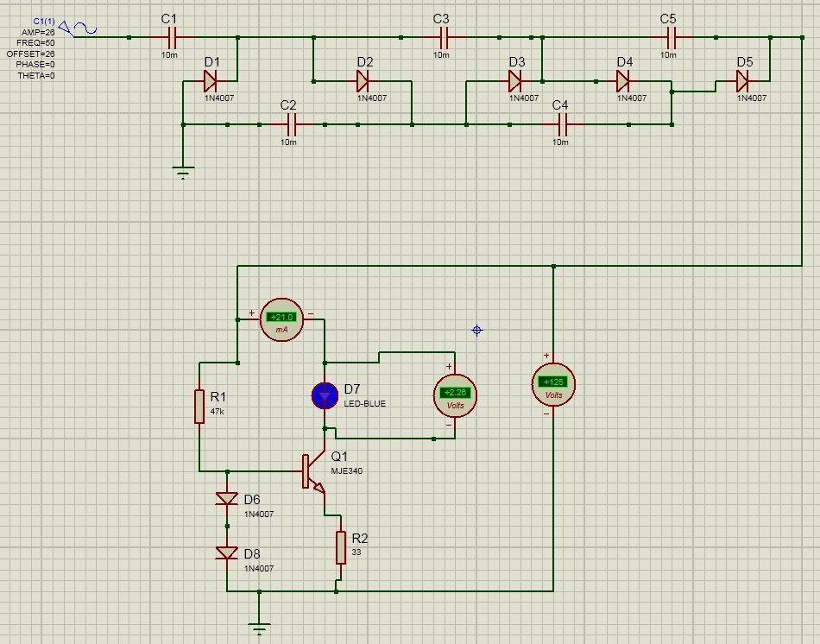
Task: Click the +2.26 voltmeter reading display
Action: [455, 393]
